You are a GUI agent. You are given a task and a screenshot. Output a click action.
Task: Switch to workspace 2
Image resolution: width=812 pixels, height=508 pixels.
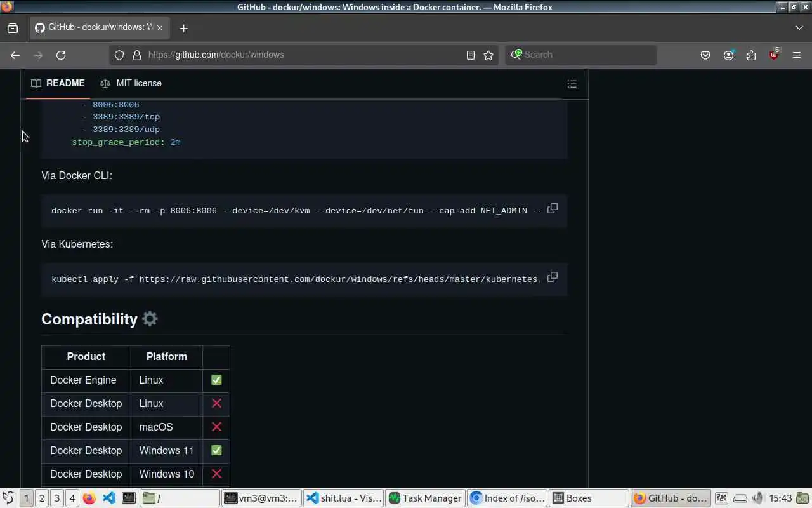pyautogui.click(x=42, y=498)
